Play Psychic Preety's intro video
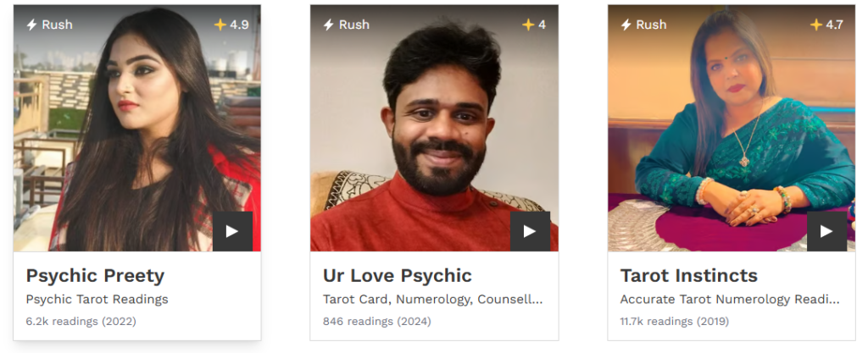The width and height of the screenshot is (868, 353). [x=232, y=231]
